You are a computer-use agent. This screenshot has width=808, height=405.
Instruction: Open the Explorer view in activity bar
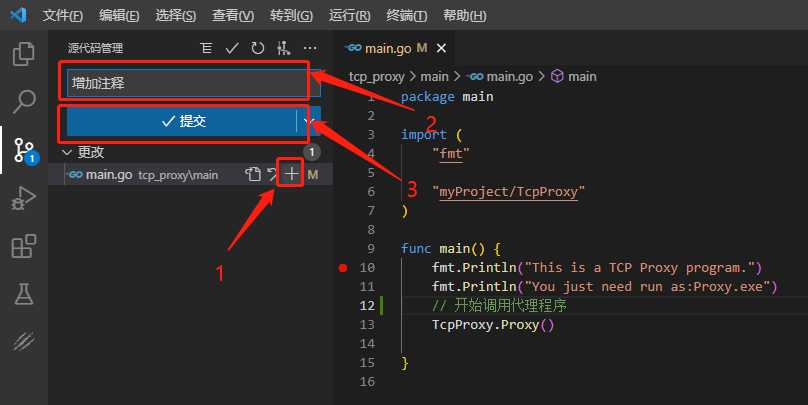point(23,54)
